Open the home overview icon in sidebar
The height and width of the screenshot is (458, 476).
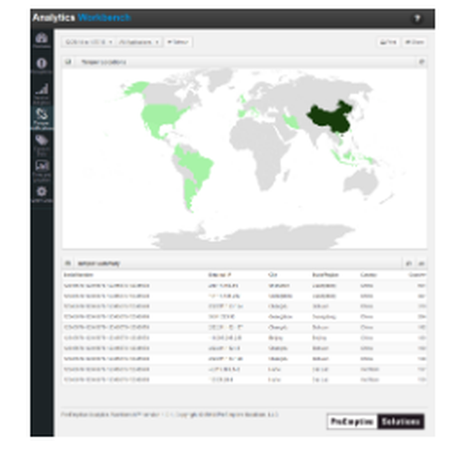click(41, 40)
